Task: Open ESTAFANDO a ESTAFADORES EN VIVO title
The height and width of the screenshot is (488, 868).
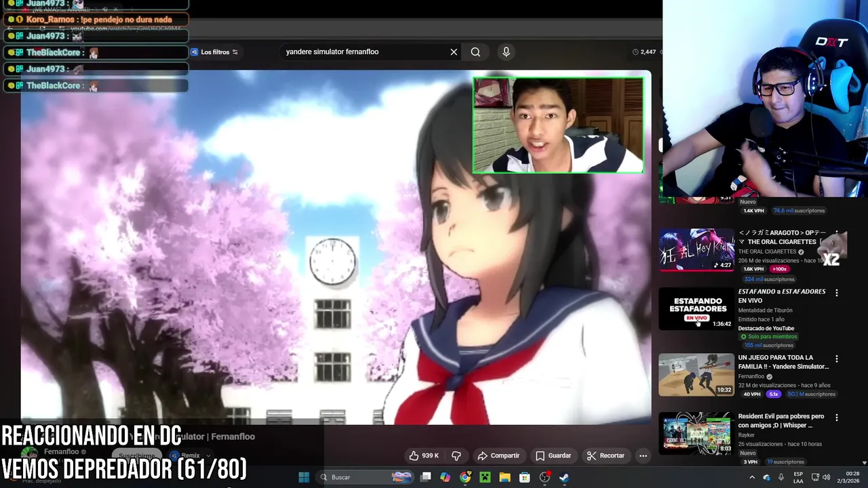Action: click(782, 296)
